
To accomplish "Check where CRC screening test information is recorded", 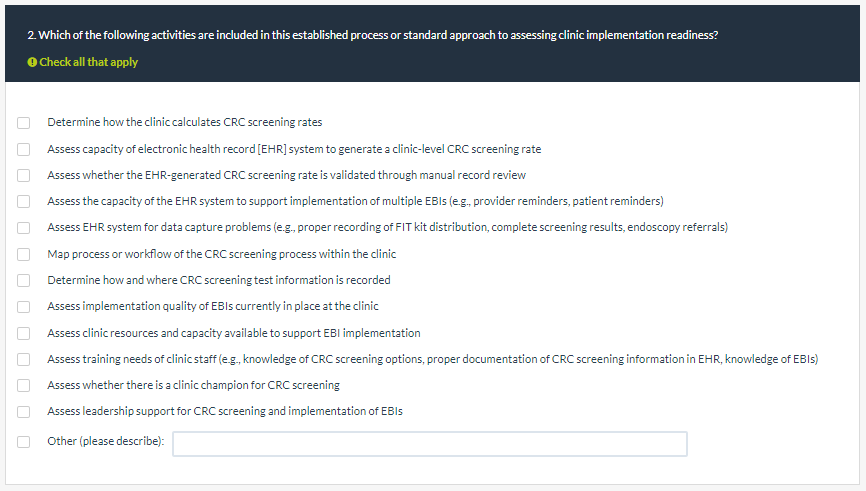I will [23, 280].
